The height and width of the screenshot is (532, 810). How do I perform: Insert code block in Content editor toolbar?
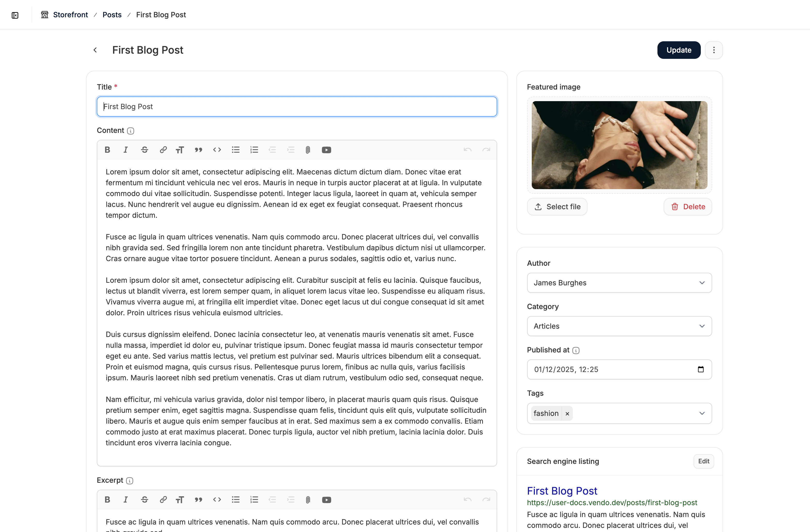[x=217, y=150]
